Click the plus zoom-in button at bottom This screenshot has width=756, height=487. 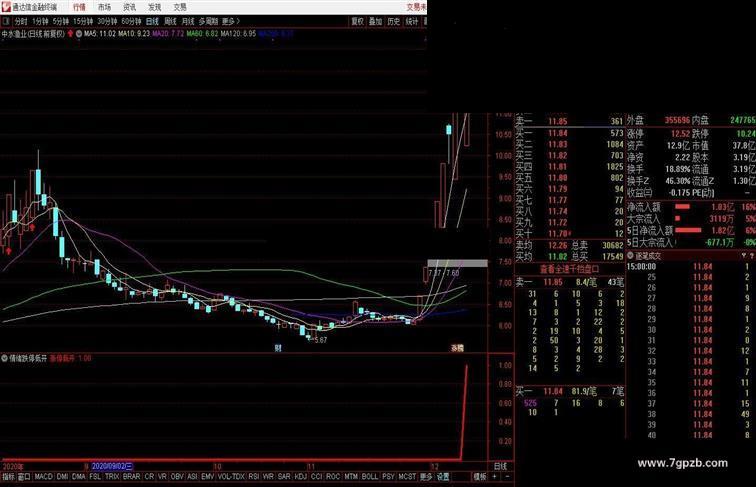(495, 476)
